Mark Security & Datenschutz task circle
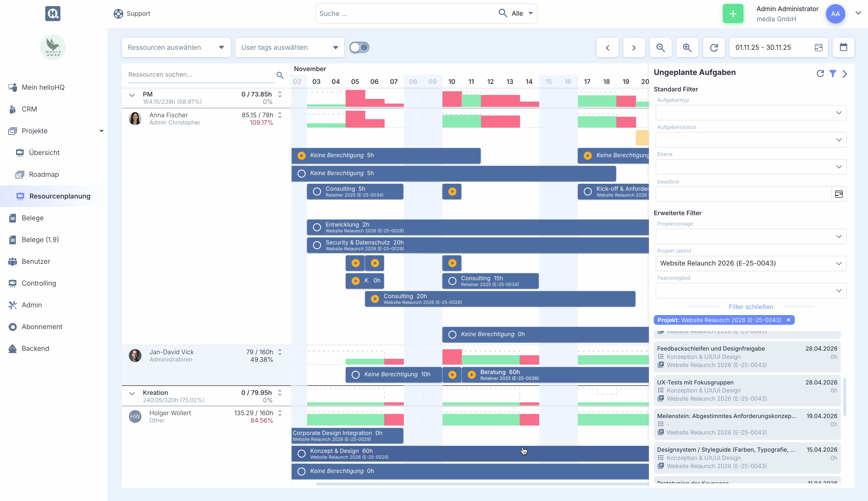The height and width of the screenshot is (501, 868). click(316, 245)
